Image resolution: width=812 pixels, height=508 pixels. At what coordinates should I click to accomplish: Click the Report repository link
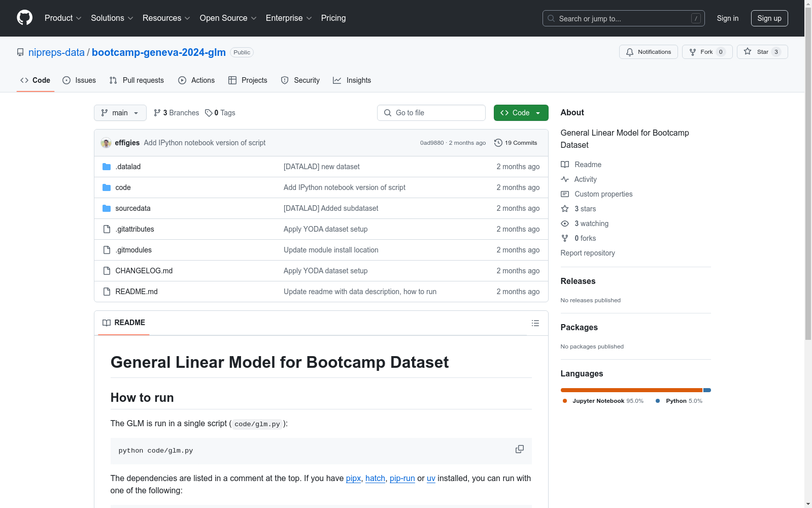[588, 253]
